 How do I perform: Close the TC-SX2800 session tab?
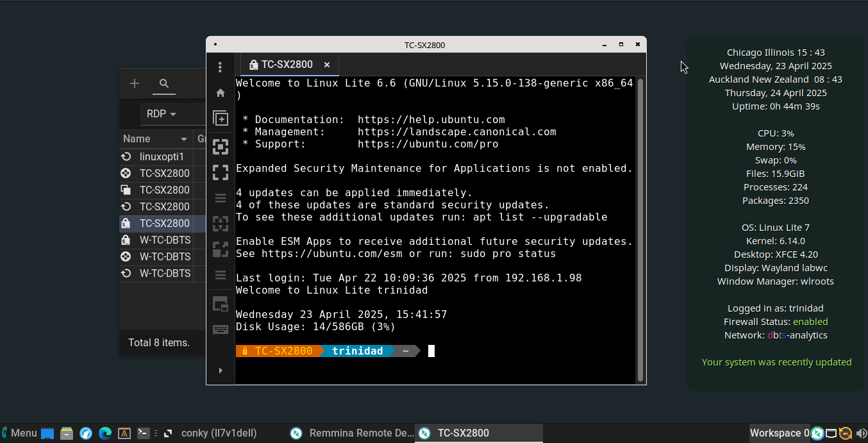pos(327,65)
